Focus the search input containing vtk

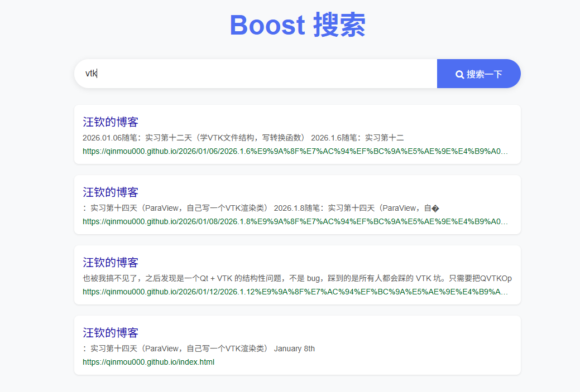pyautogui.click(x=256, y=74)
